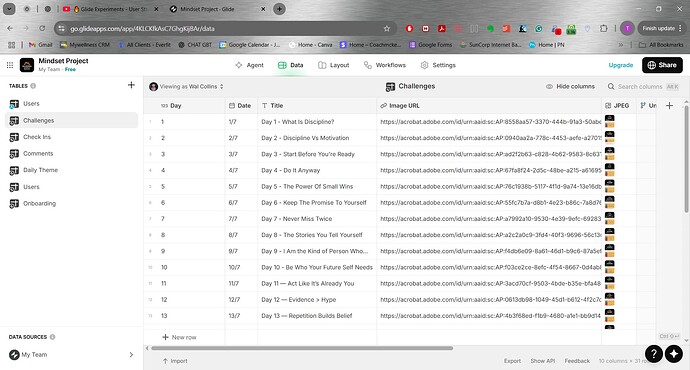The width and height of the screenshot is (690, 370).
Task: Click the Tables info icon
Action: coord(33,86)
